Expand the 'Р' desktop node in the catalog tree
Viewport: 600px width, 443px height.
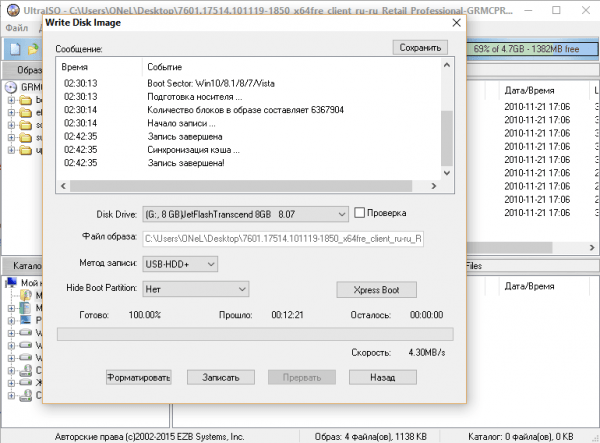point(11,320)
